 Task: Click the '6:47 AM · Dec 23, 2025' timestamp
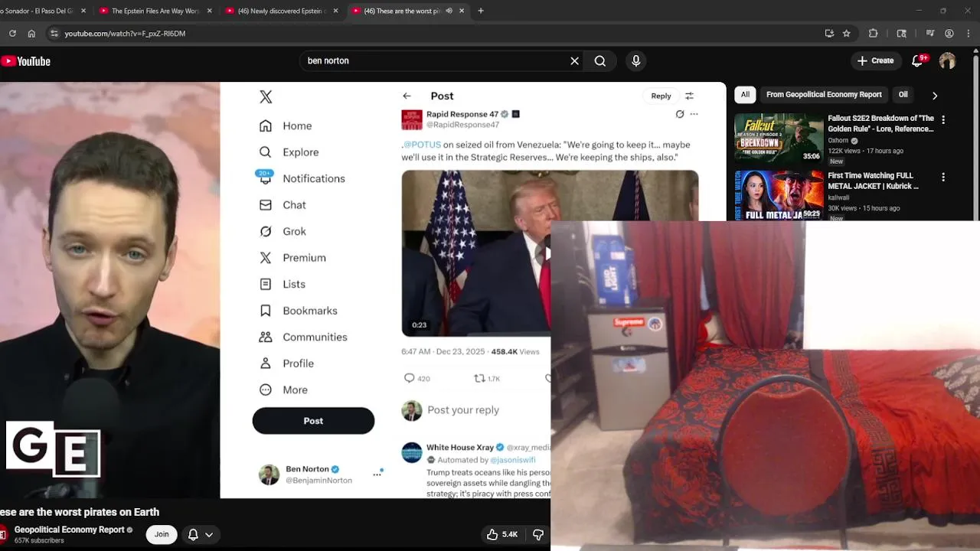click(443, 352)
